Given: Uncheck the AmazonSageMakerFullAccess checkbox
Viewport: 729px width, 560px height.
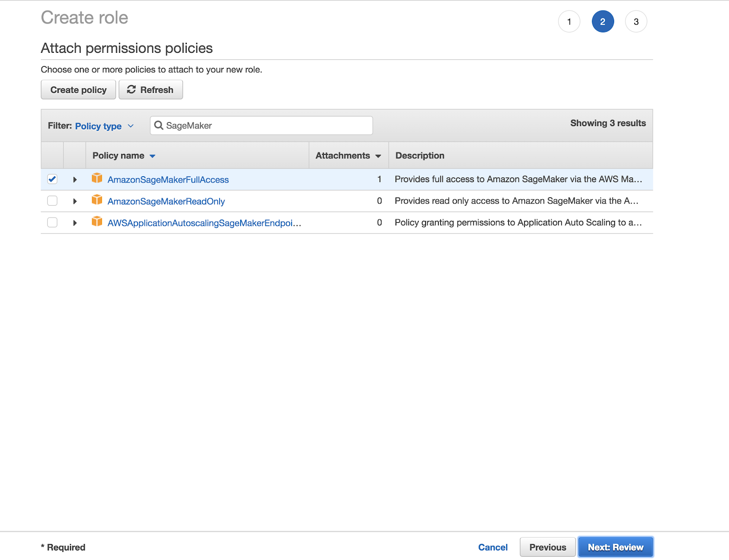Looking at the screenshot, I should [52, 179].
